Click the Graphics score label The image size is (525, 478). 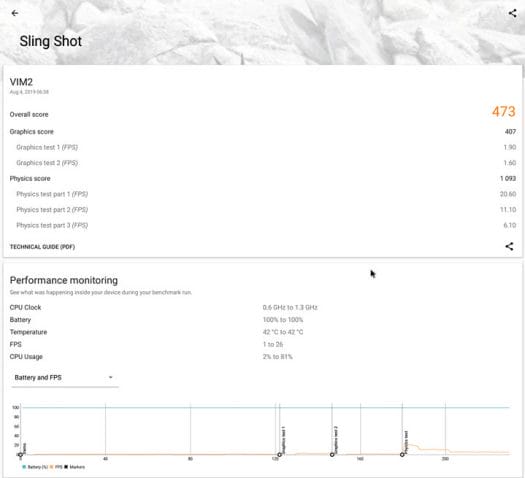[x=31, y=132]
